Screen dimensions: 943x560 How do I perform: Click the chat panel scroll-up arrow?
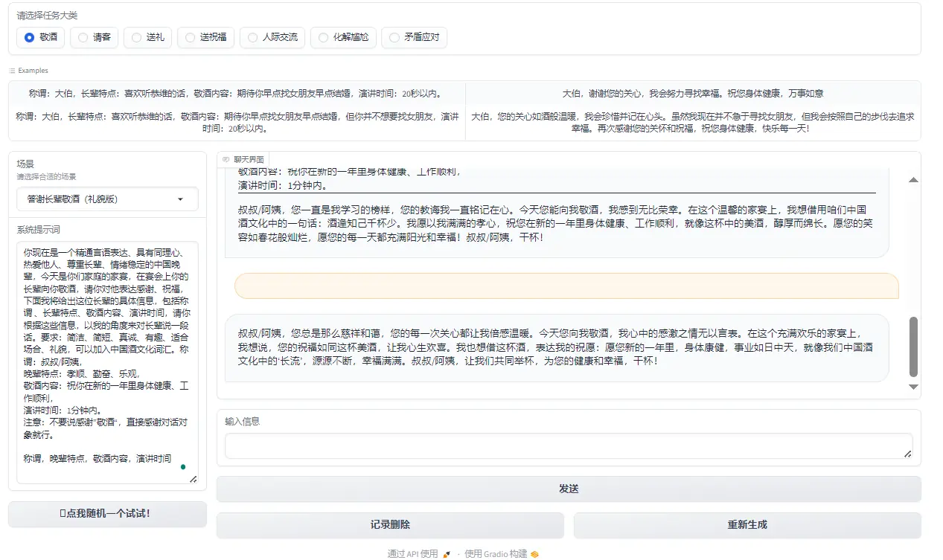[913, 180]
